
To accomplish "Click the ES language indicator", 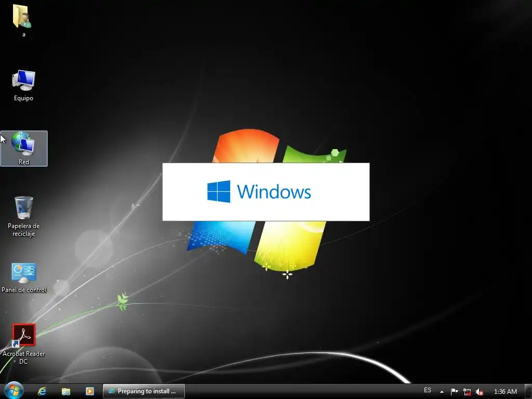I will tap(428, 391).
